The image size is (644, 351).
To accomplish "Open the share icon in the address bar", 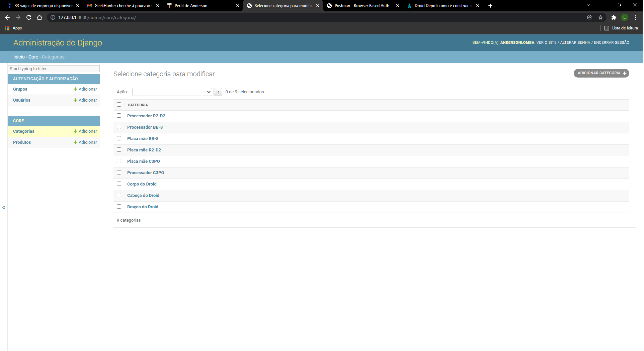I will point(590,17).
